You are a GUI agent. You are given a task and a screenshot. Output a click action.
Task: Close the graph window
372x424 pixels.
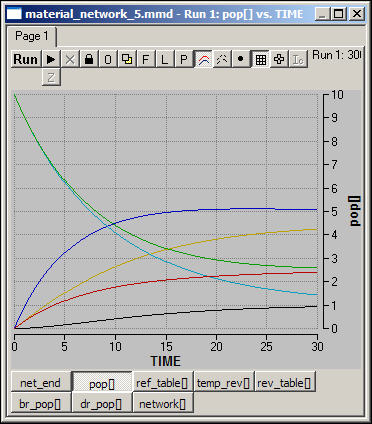(x=357, y=14)
